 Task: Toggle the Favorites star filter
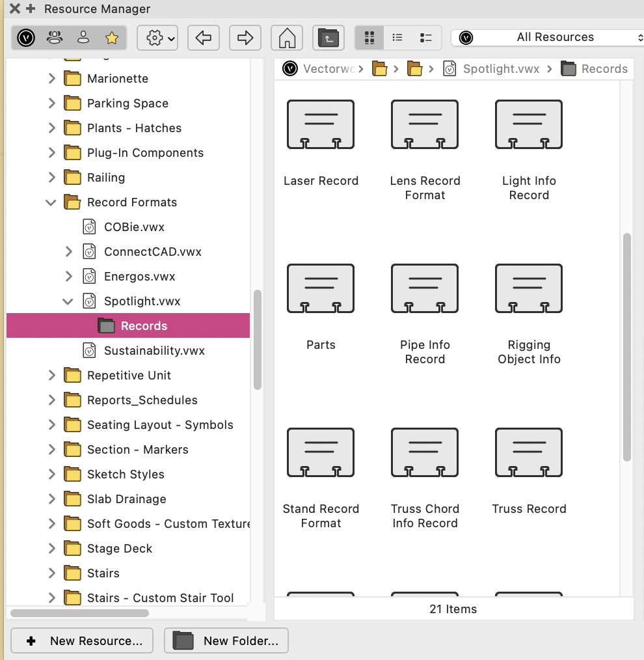point(112,38)
